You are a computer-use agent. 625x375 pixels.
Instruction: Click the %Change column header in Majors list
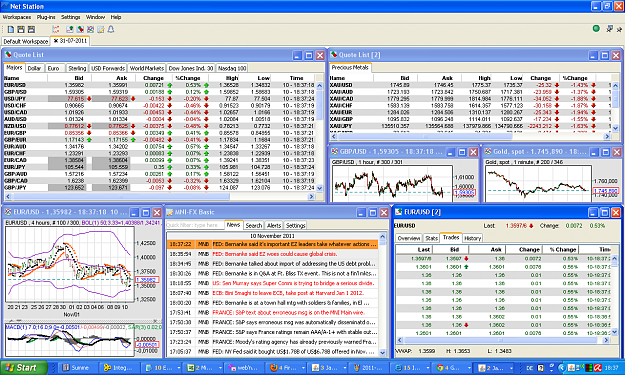[x=188, y=78]
